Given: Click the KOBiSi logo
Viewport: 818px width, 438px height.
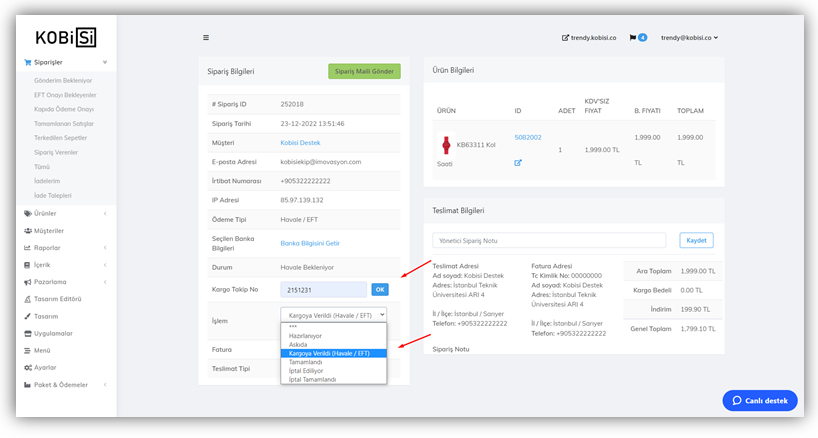Looking at the screenshot, I should [x=66, y=38].
